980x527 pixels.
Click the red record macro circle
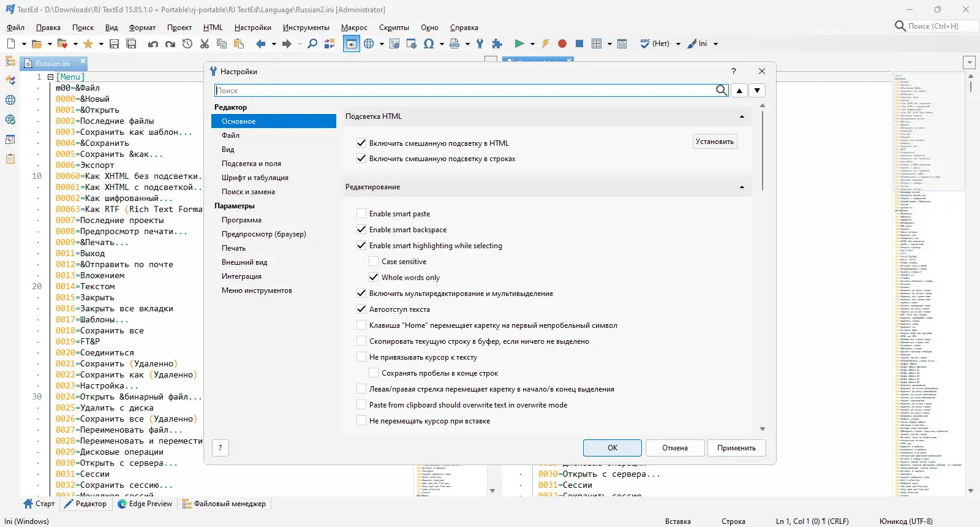[x=562, y=44]
